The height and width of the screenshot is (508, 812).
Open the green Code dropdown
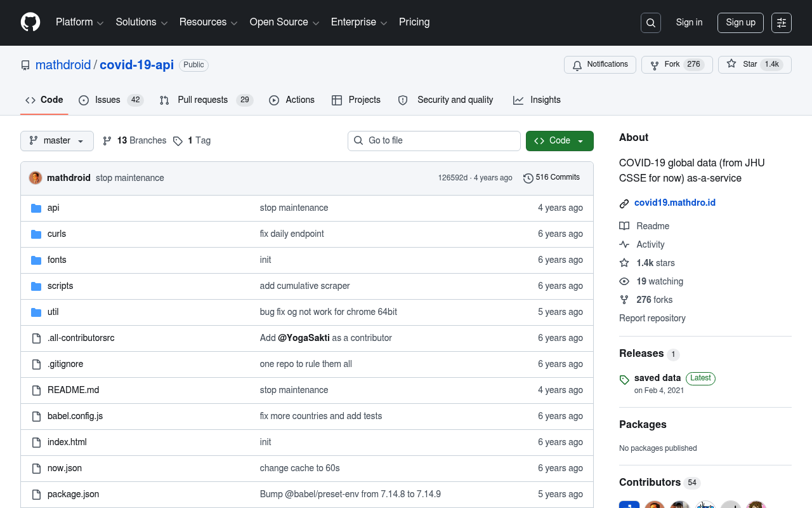(560, 141)
